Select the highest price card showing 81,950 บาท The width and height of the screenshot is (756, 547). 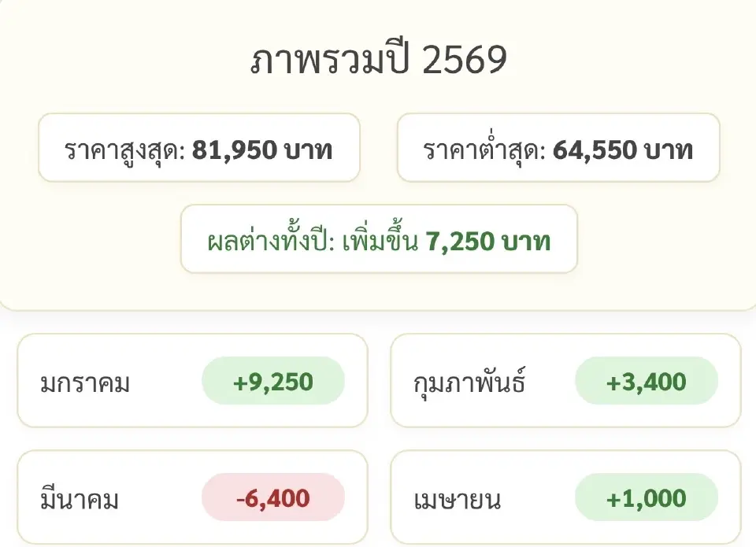[x=198, y=148]
